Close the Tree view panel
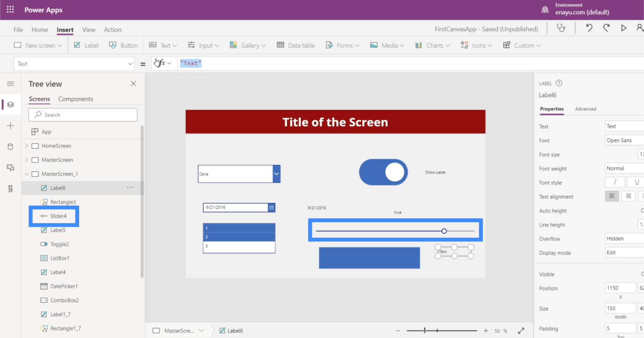 point(133,83)
